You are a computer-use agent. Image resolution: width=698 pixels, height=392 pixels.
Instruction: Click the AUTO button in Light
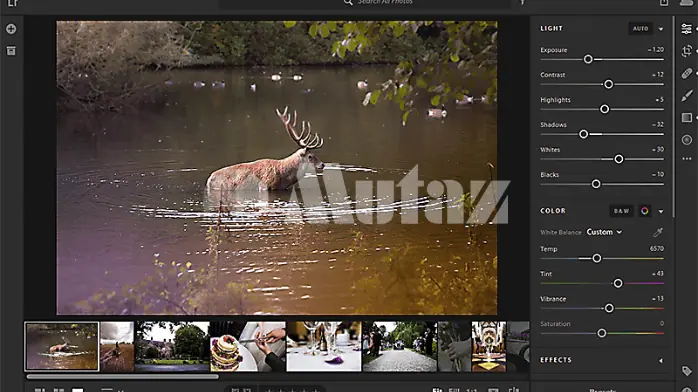(x=640, y=28)
